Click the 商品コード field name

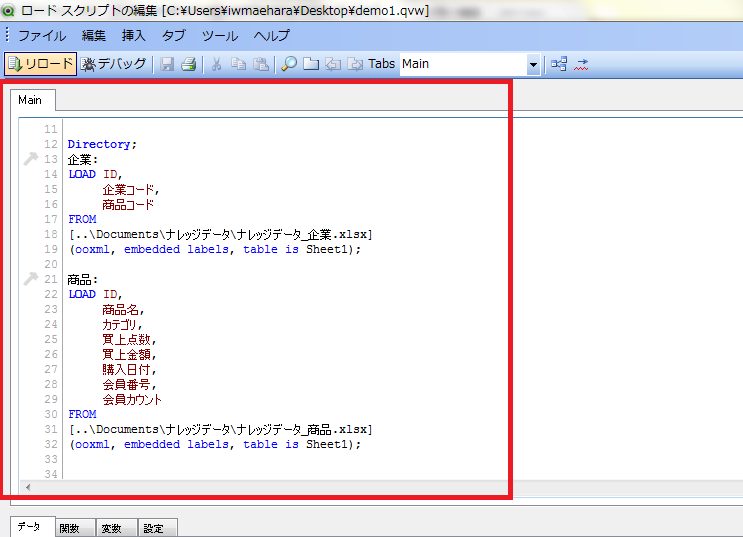click(x=128, y=205)
